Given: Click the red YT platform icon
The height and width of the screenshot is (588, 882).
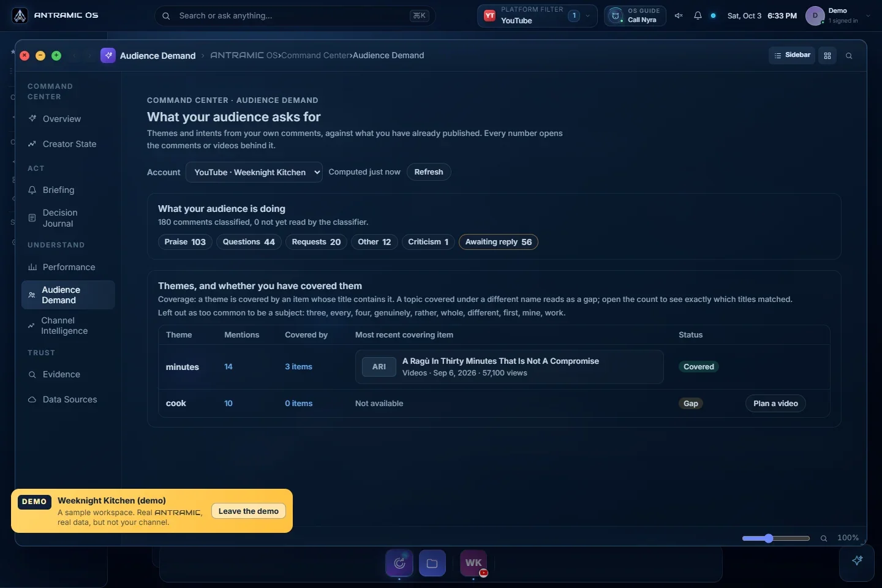Looking at the screenshot, I should point(490,16).
